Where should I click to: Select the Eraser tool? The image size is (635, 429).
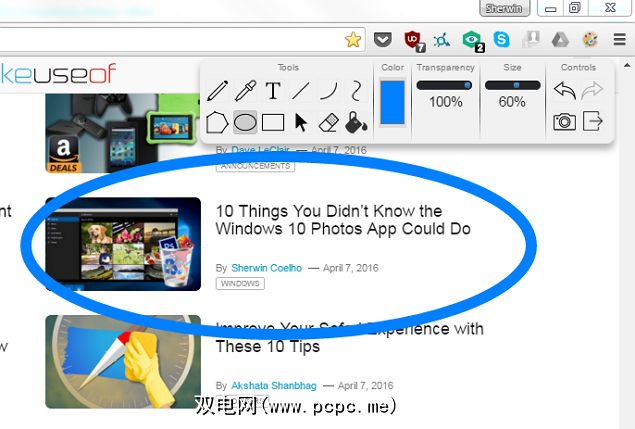pos(328,122)
